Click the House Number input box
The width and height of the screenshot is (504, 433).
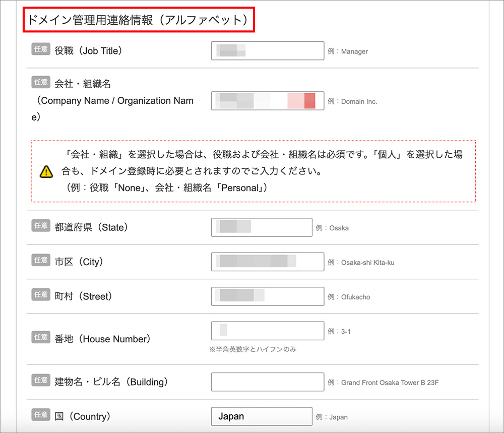point(267,330)
